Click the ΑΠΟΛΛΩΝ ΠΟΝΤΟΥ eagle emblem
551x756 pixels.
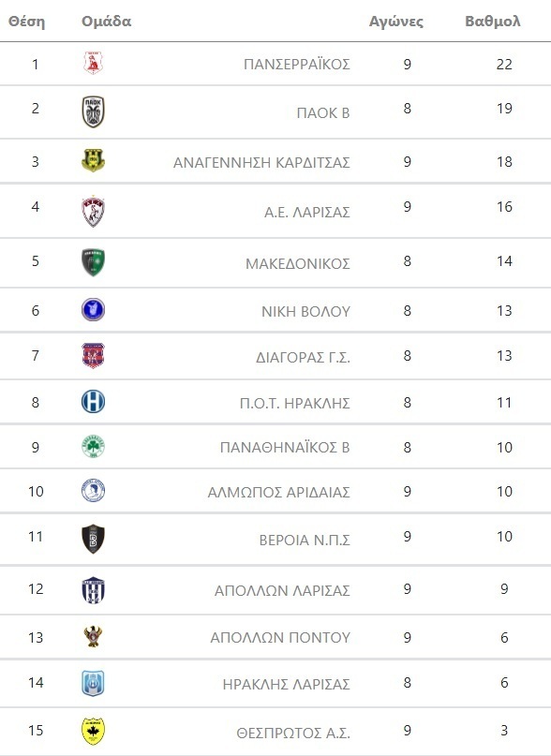[x=93, y=636]
